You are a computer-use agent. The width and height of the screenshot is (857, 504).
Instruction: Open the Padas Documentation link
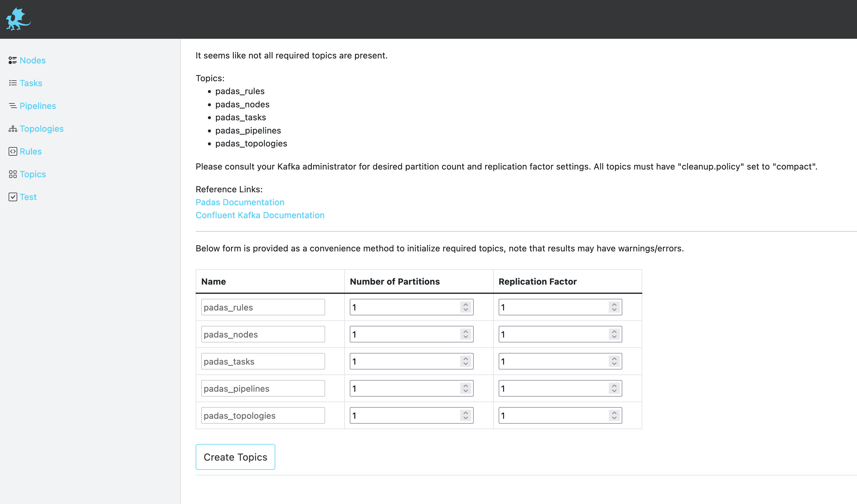click(240, 202)
